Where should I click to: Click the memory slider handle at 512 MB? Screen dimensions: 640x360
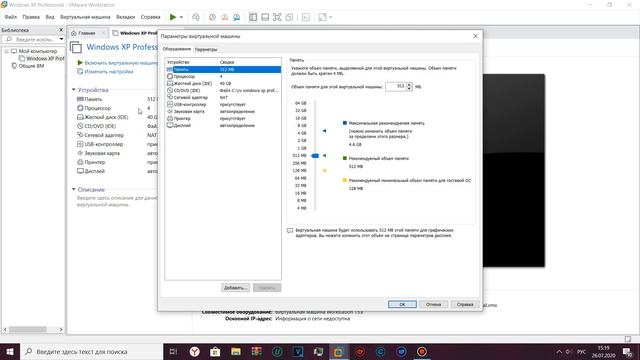[x=315, y=156]
